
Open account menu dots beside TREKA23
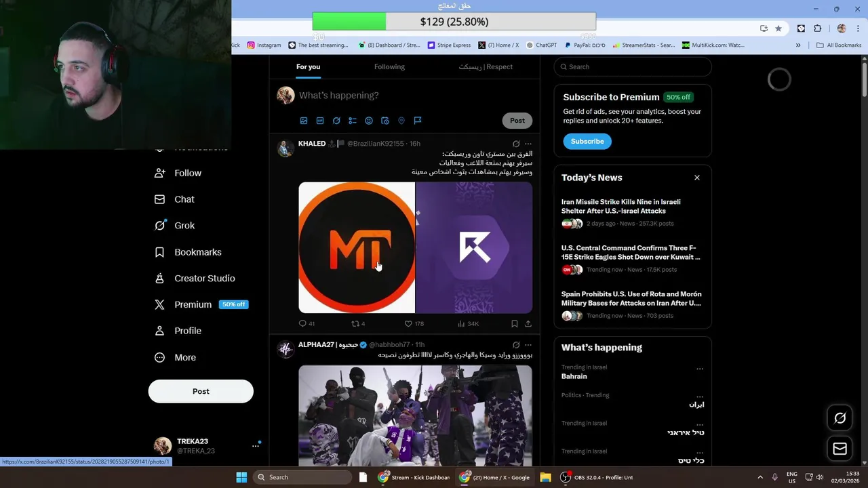(x=256, y=445)
